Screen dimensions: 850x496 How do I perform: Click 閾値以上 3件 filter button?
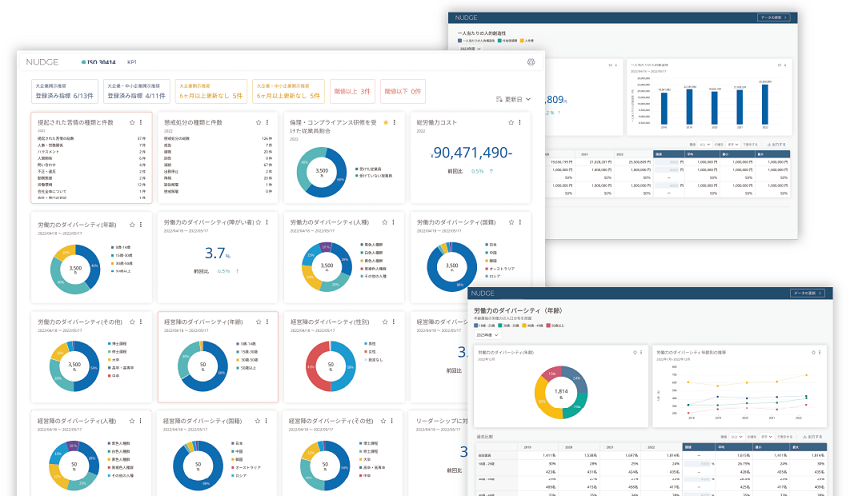click(352, 91)
